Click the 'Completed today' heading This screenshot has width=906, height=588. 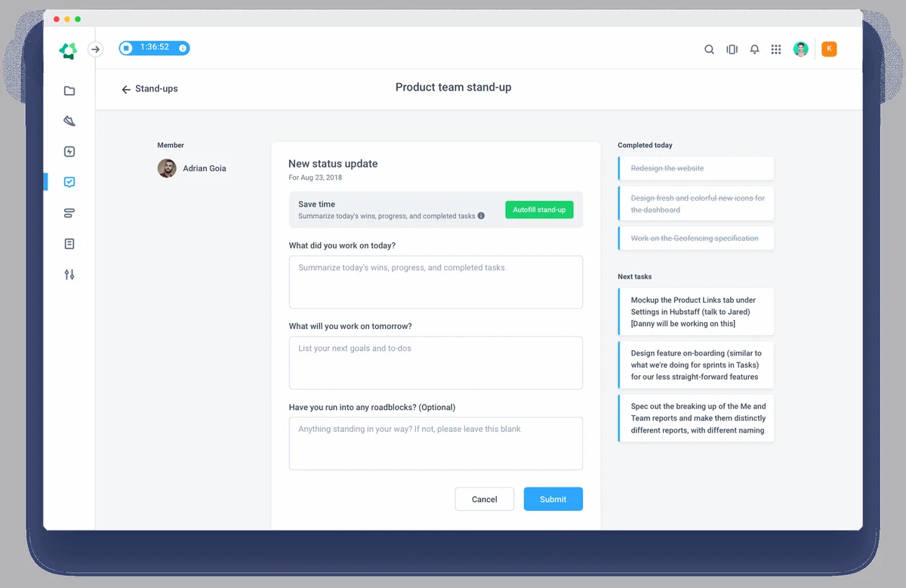pos(645,145)
